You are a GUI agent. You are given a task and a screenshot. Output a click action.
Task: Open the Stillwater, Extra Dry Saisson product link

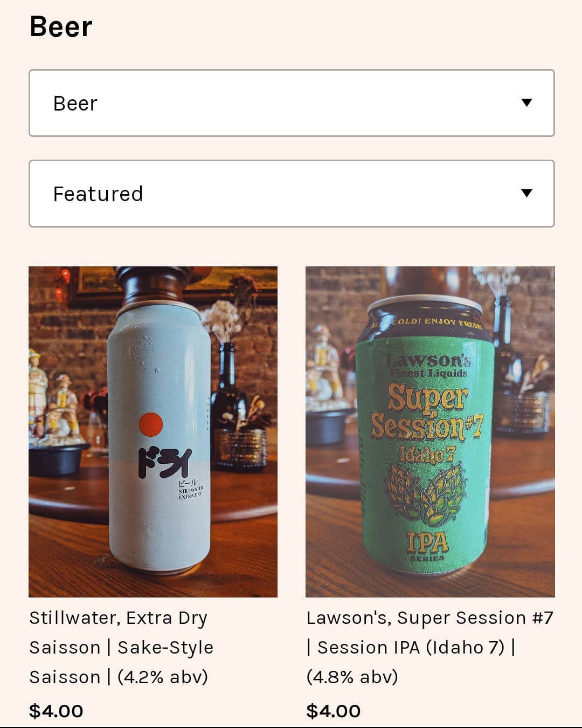click(121, 647)
